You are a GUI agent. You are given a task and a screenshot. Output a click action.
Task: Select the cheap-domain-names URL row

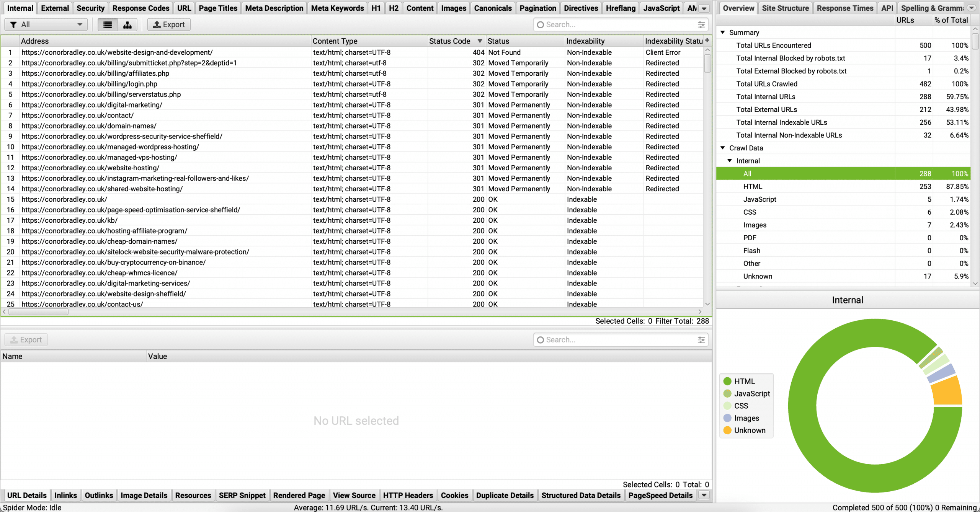click(x=352, y=241)
